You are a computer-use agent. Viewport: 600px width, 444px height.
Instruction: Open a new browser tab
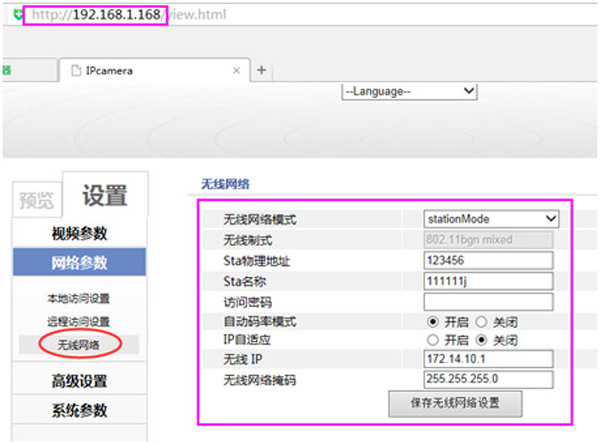click(x=262, y=70)
